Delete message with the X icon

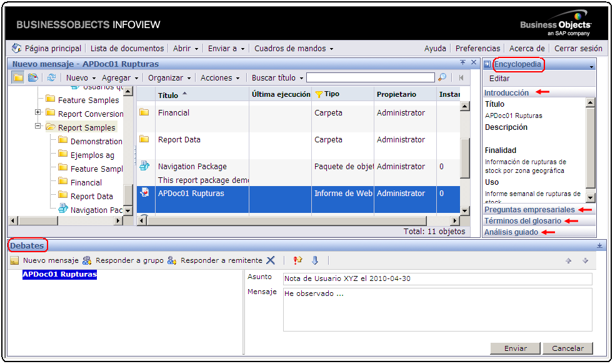[271, 260]
